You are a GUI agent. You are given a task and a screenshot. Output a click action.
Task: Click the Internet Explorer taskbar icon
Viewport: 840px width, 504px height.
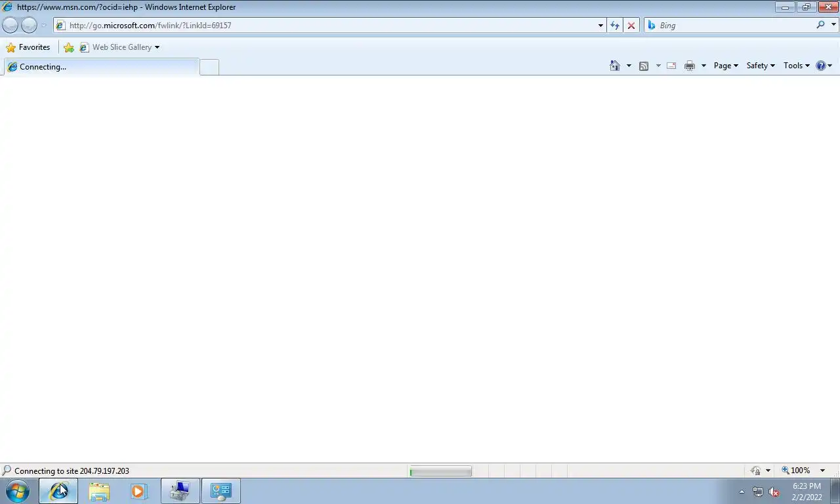click(x=58, y=491)
